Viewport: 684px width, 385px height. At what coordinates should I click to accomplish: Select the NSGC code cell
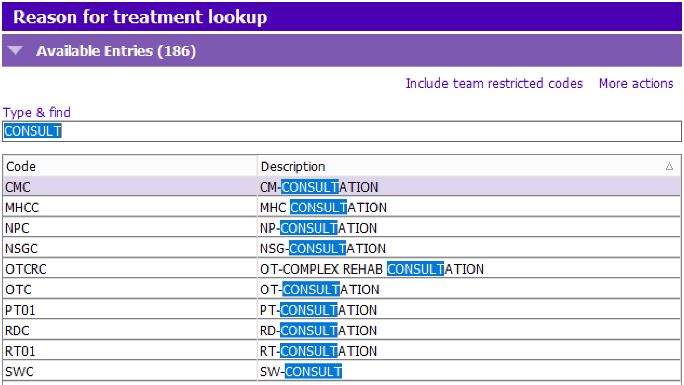130,249
